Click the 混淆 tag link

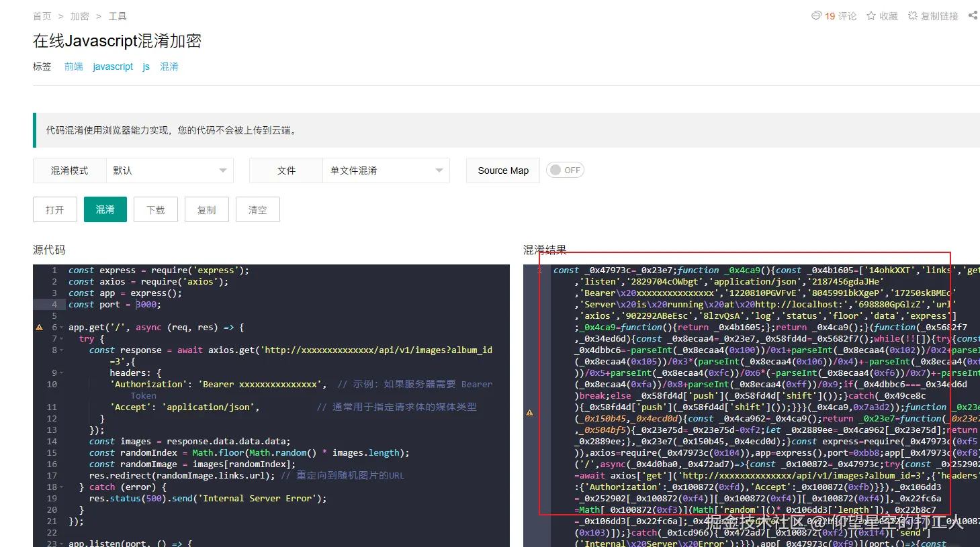(x=169, y=66)
